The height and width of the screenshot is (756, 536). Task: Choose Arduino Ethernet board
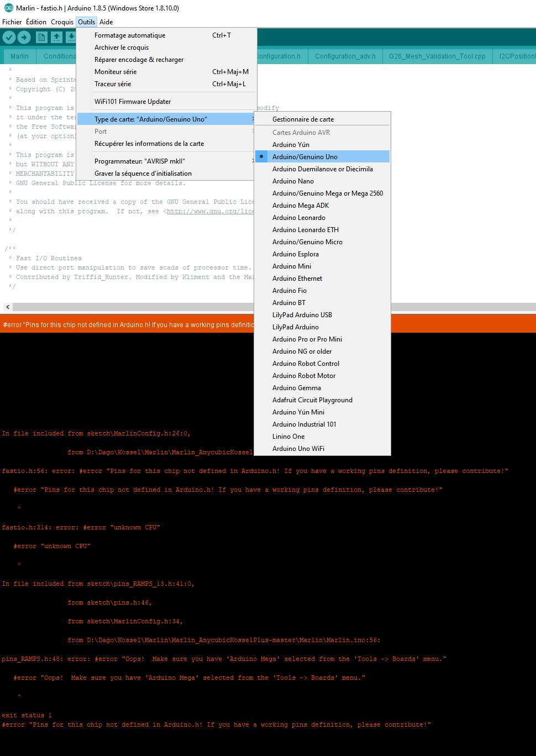point(322,279)
